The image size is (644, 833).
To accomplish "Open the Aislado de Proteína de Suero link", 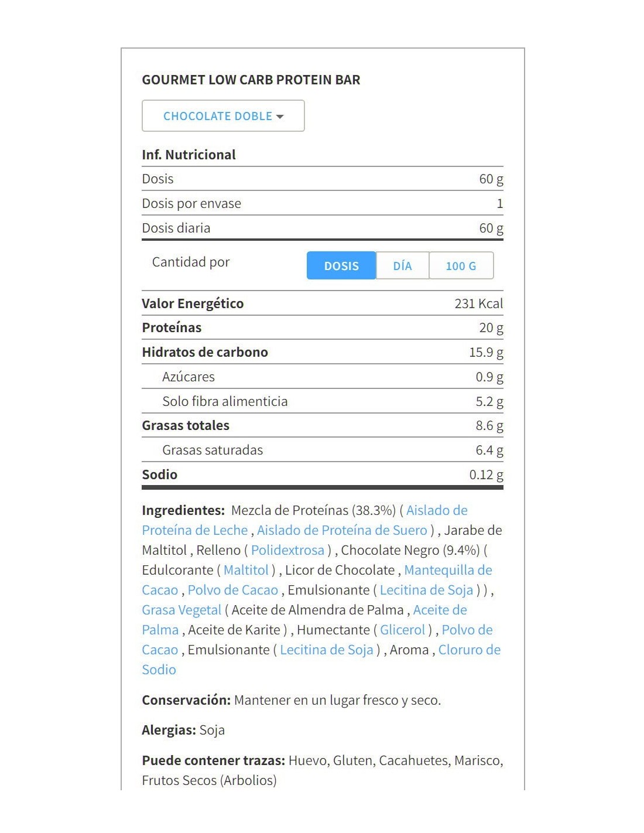I will click(342, 530).
